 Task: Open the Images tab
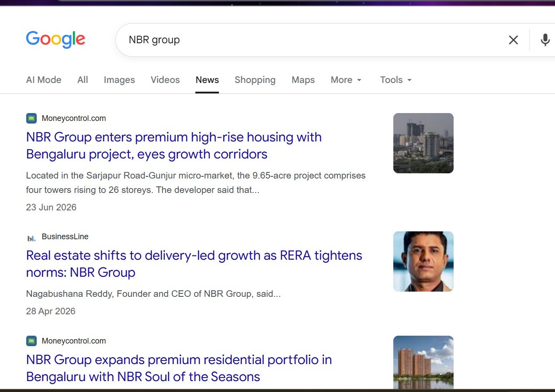click(x=119, y=80)
